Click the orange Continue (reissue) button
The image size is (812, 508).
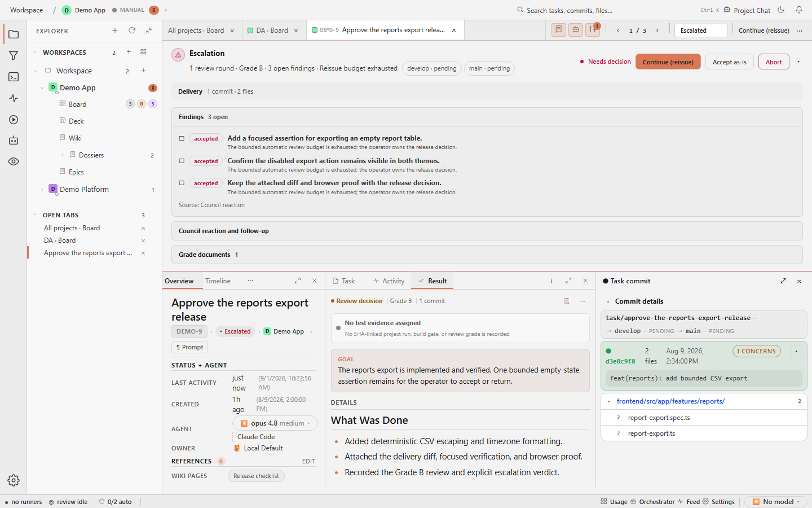[x=668, y=62]
